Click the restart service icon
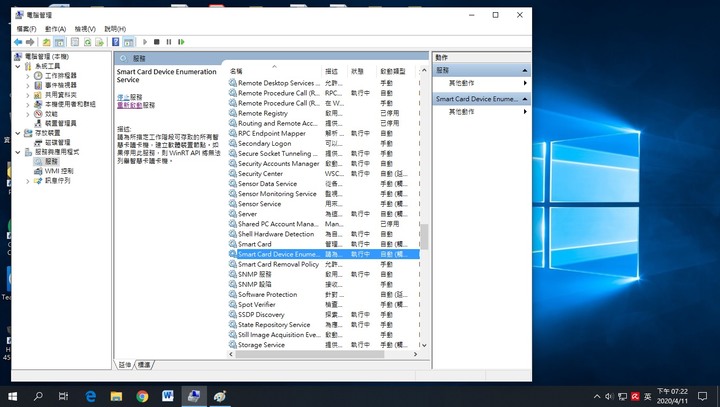 pyautogui.click(x=181, y=42)
